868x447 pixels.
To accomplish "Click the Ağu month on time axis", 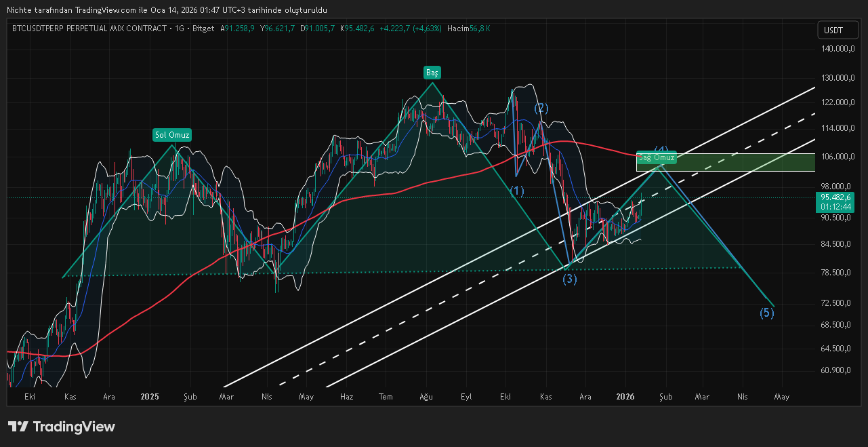I will (426, 396).
